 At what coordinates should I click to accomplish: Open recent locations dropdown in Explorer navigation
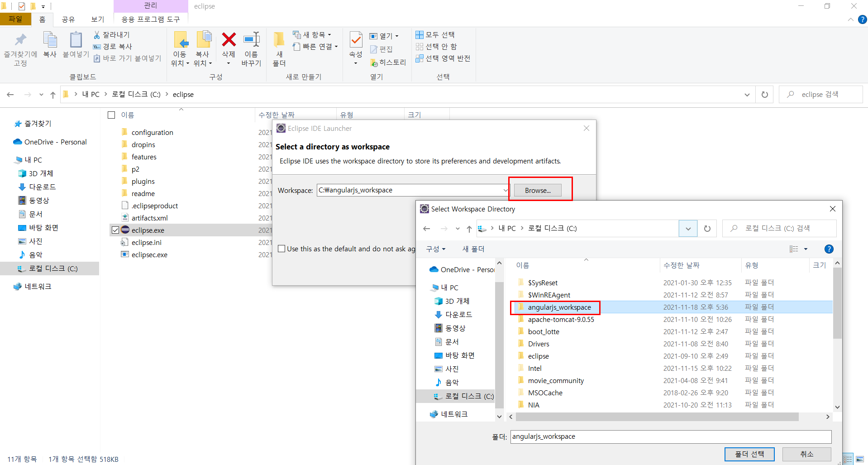pyautogui.click(x=41, y=95)
